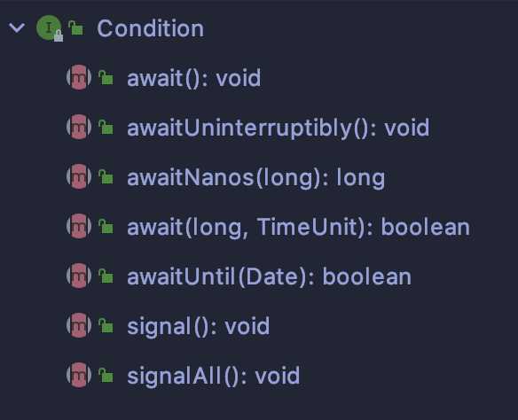Select signal(): void method
The height and width of the screenshot is (420, 518).
198,327
